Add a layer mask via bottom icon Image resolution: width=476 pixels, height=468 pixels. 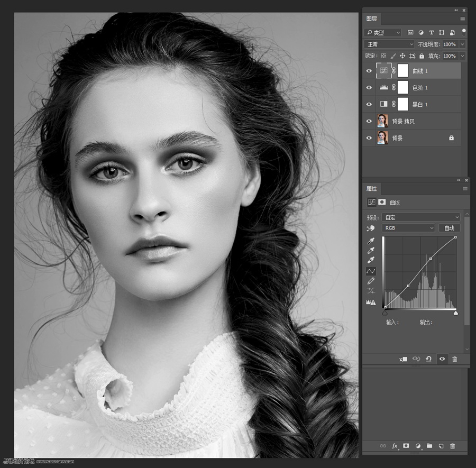(x=406, y=446)
